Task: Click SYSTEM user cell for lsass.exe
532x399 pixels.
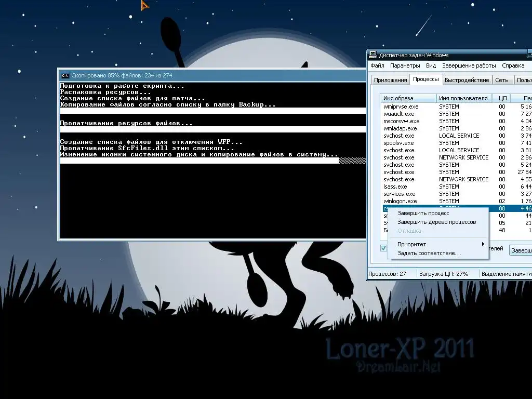Action: tap(449, 187)
